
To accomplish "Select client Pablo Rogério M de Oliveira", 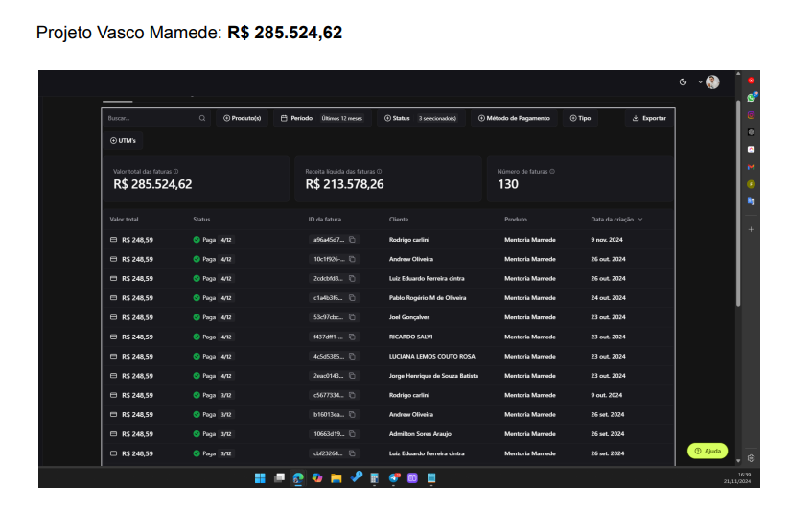I will tap(428, 298).
